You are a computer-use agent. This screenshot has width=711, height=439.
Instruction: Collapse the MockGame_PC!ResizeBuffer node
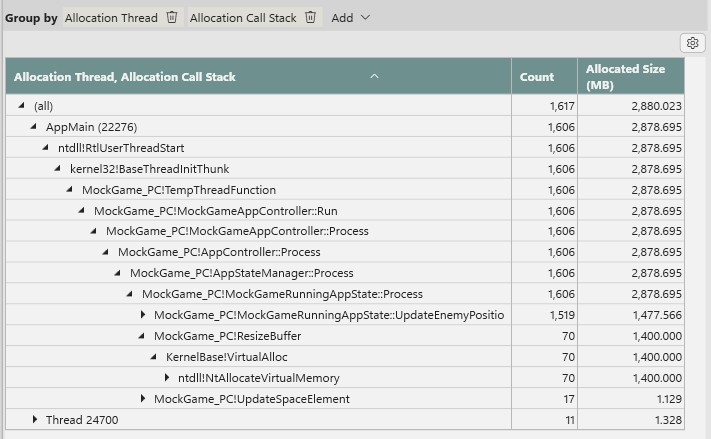pos(143,337)
